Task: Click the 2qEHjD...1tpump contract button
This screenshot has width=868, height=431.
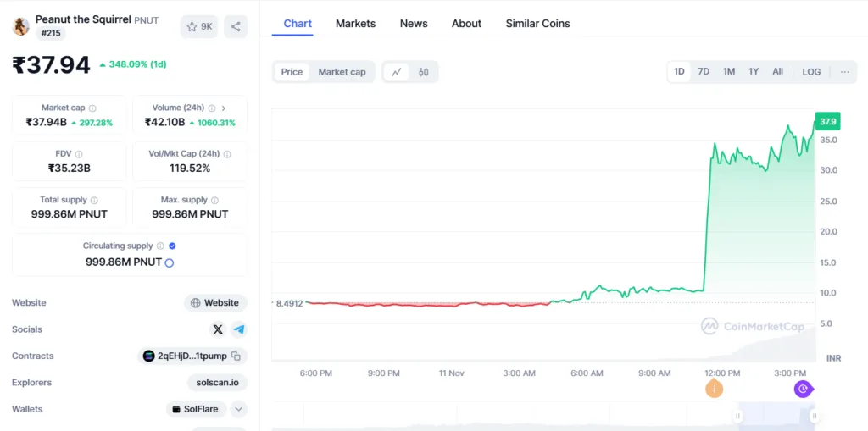Action: pyautogui.click(x=192, y=356)
